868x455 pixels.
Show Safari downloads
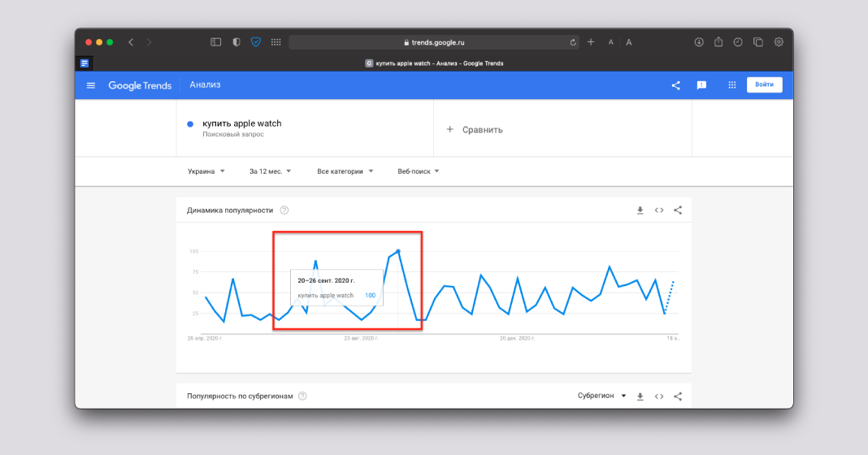pyautogui.click(x=699, y=42)
